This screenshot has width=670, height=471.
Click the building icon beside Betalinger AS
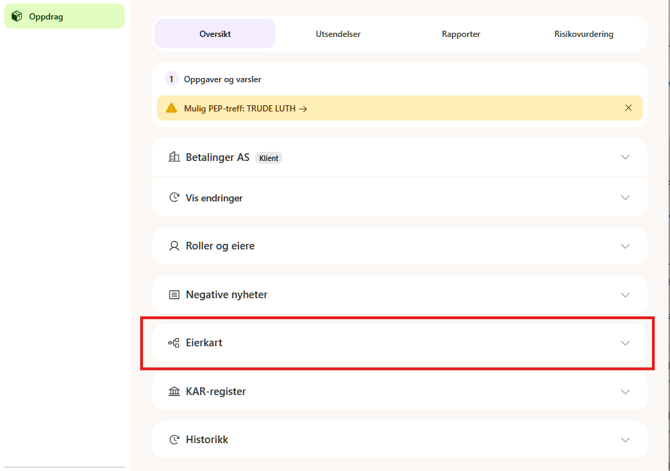tap(174, 157)
